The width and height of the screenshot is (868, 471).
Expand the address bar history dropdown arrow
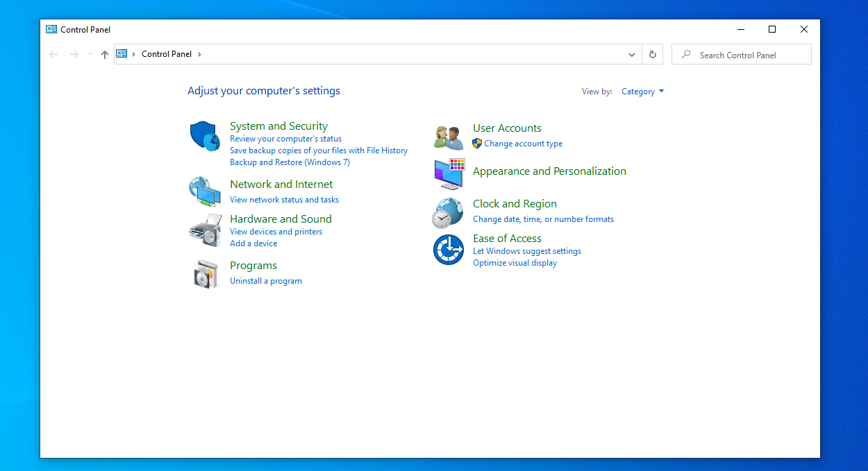(x=631, y=54)
